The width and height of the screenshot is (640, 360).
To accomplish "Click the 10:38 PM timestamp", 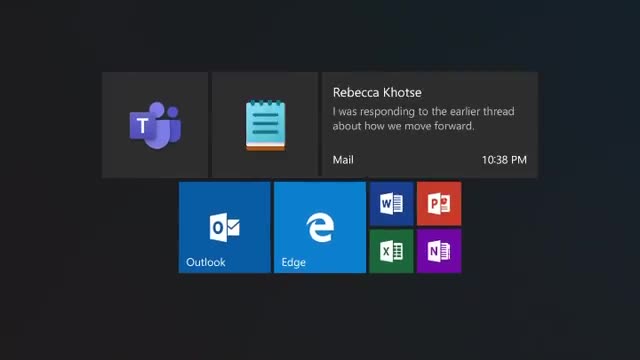I will [504, 160].
